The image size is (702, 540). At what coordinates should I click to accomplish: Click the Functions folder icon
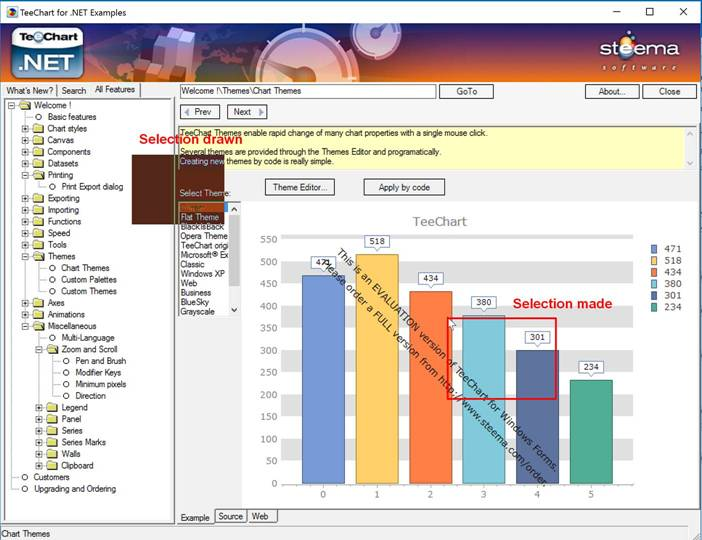pyautogui.click(x=39, y=222)
